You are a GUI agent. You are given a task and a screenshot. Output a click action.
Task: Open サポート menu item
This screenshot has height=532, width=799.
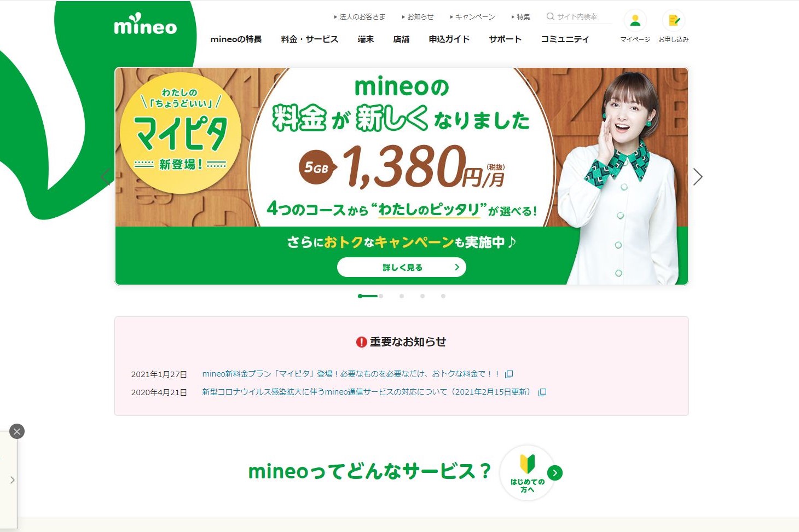coord(505,39)
